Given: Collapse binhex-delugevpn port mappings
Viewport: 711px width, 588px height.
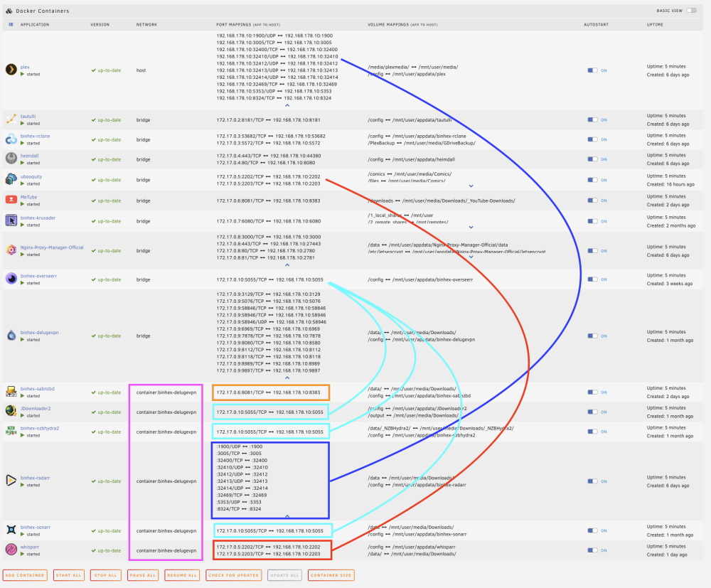Looking at the screenshot, I should 287,378.
